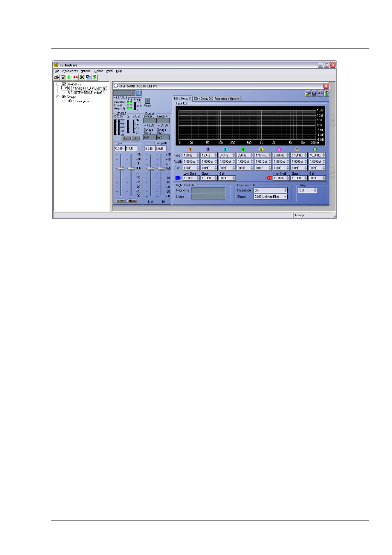This screenshot has width=392, height=555.
Task: Expand the '1 - new group' tree node
Action: tap(64, 101)
